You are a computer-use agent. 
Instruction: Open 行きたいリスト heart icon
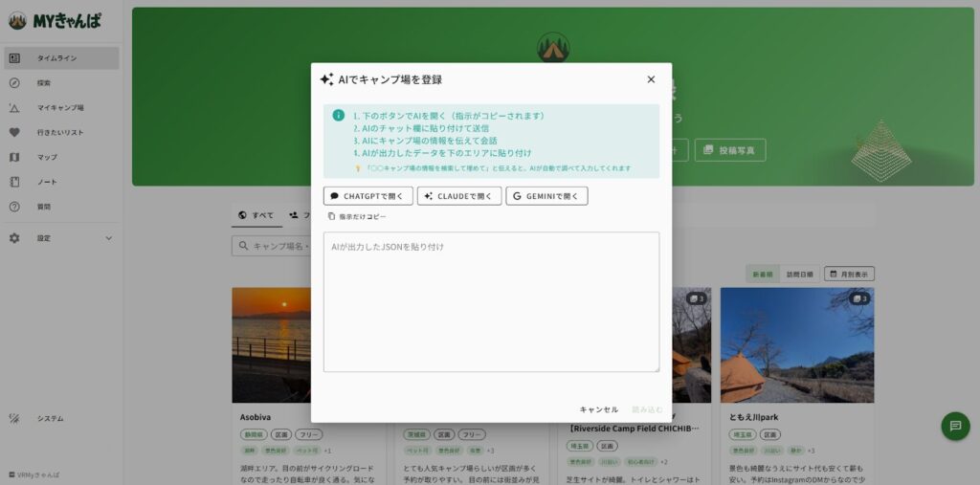pos(14,133)
